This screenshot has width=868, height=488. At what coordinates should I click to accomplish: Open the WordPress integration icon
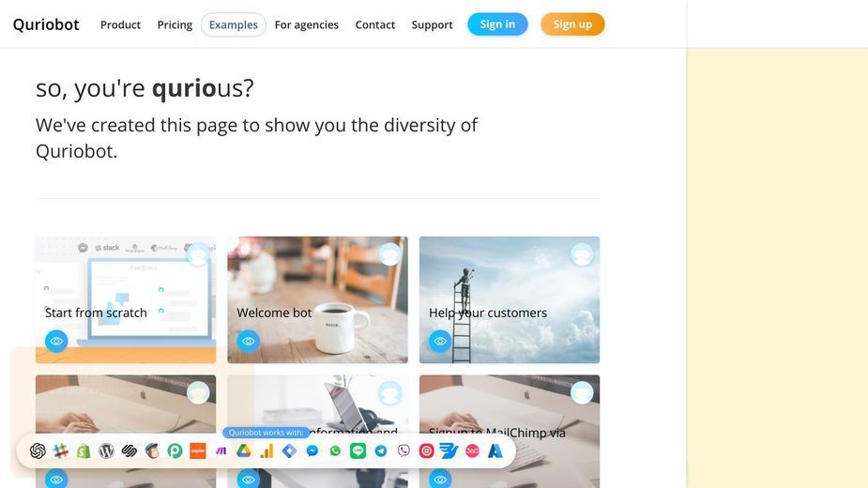106,450
